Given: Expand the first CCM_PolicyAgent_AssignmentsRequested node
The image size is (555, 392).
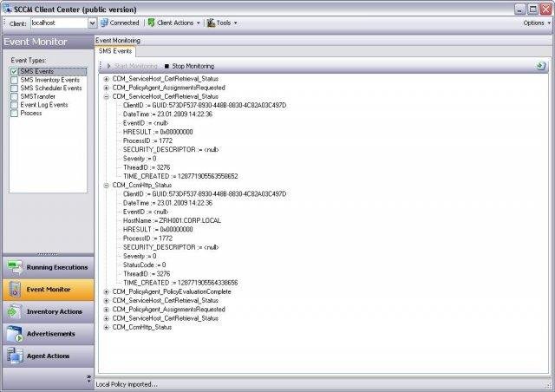Looking at the screenshot, I should (x=106, y=88).
